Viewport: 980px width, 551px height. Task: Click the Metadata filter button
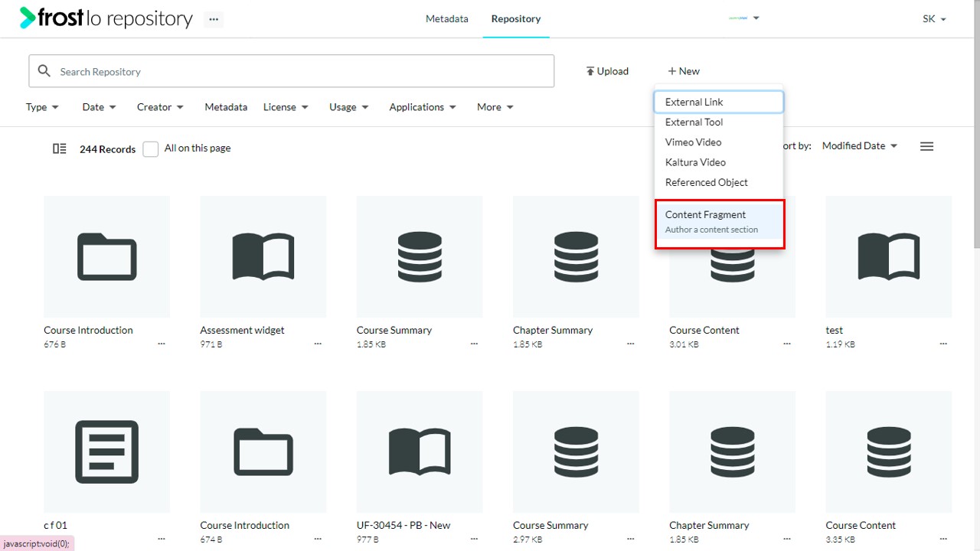coord(226,107)
